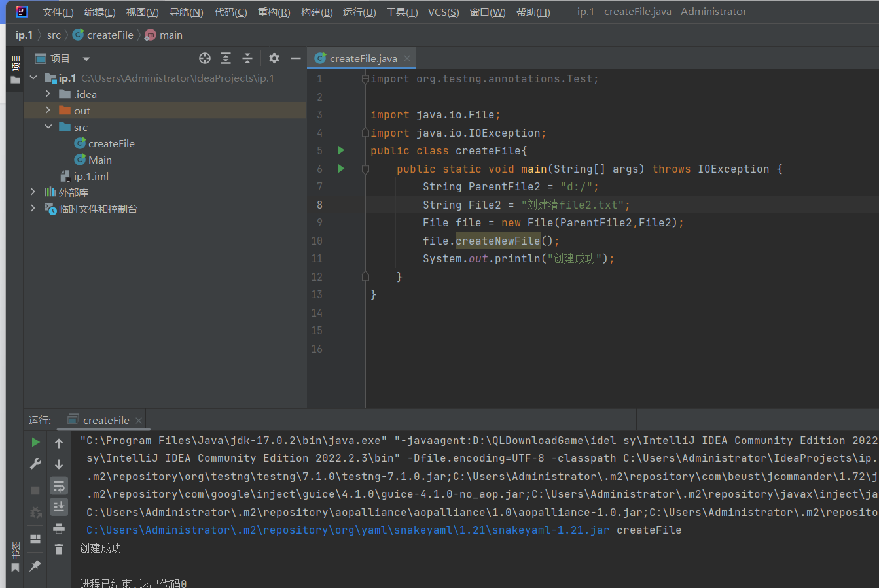The height and width of the screenshot is (588, 879).
Task: Click createFile in the breadcrumb bar
Action: click(109, 35)
